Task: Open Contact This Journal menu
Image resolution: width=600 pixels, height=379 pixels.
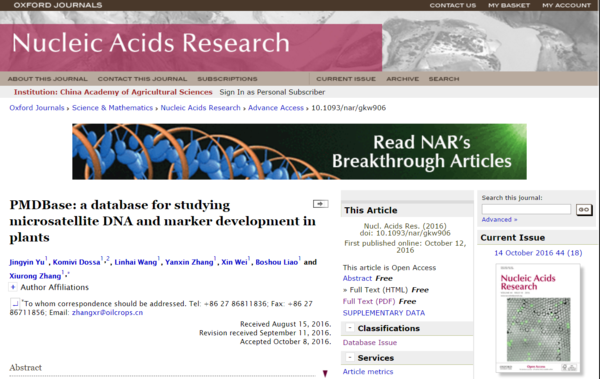Action: point(142,79)
